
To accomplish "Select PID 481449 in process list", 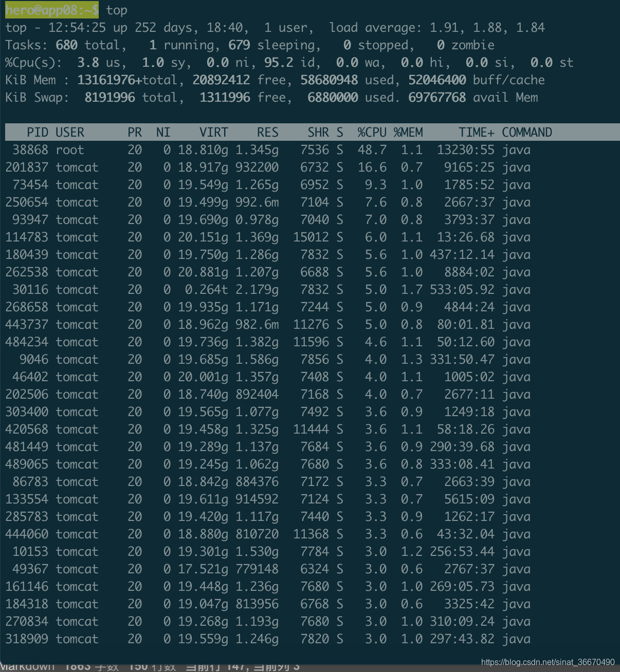I will pyautogui.click(x=27, y=446).
